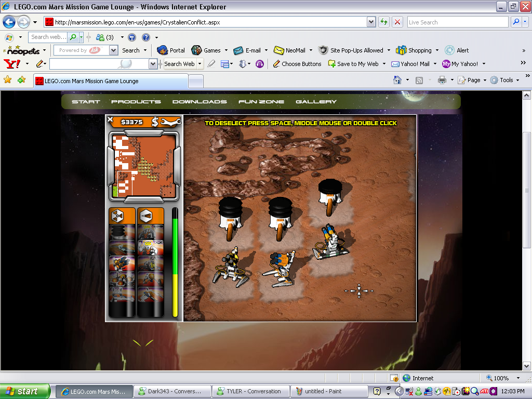Click the Live Search magnifier button
Image resolution: width=532 pixels, height=399 pixels.
(516, 22)
